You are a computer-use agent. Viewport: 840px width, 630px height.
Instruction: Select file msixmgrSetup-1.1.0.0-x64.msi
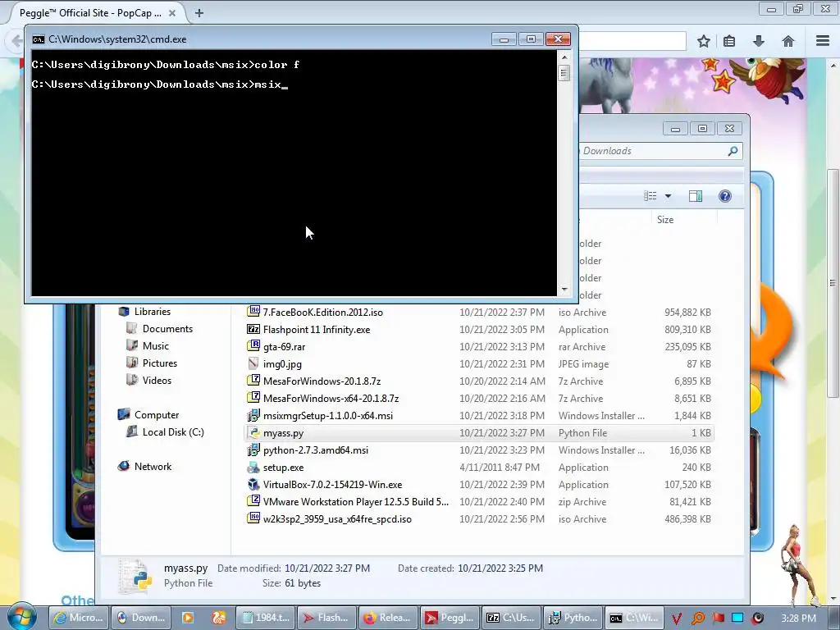[x=328, y=415]
